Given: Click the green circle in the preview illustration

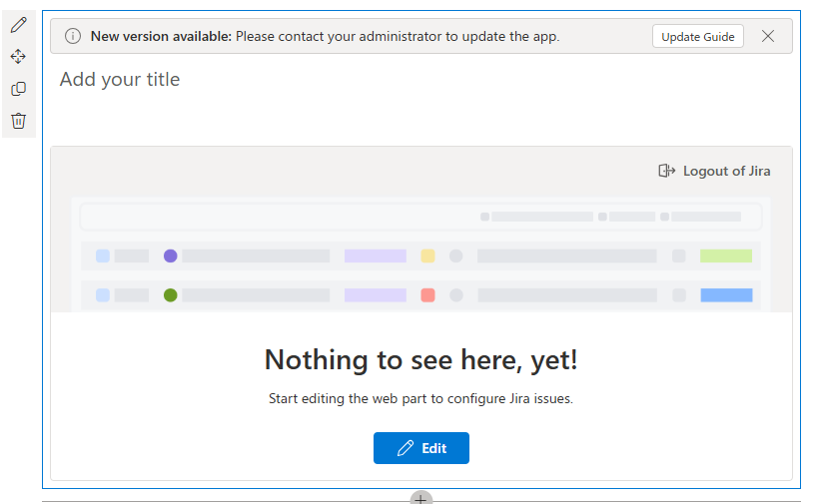Looking at the screenshot, I should 171,295.
